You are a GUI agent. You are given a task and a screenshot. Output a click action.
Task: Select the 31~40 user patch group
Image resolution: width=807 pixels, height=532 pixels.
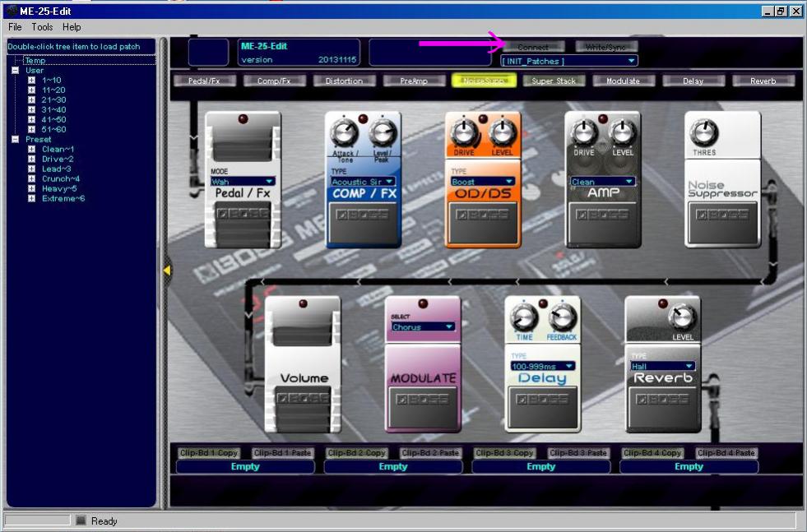(x=54, y=109)
